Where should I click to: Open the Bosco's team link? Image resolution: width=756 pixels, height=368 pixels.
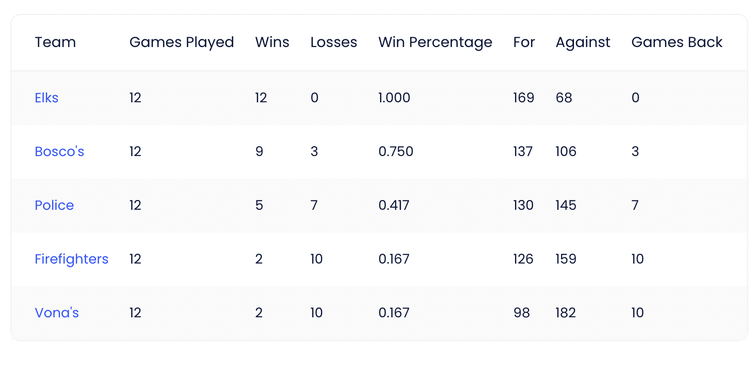[x=59, y=151]
